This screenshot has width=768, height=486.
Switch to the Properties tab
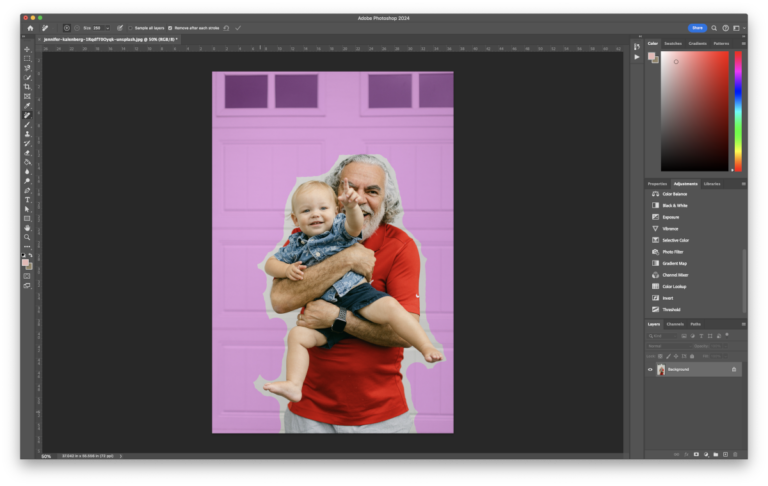[657, 184]
